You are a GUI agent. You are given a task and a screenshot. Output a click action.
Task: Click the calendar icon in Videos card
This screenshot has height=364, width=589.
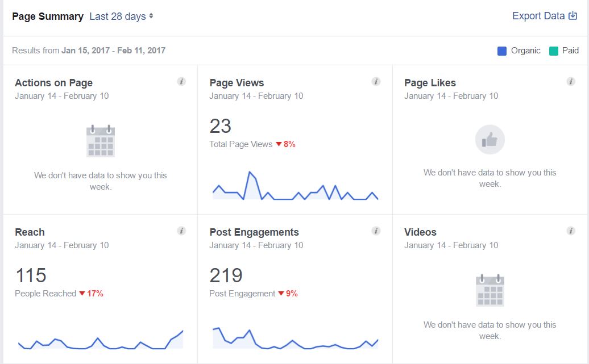click(x=490, y=290)
